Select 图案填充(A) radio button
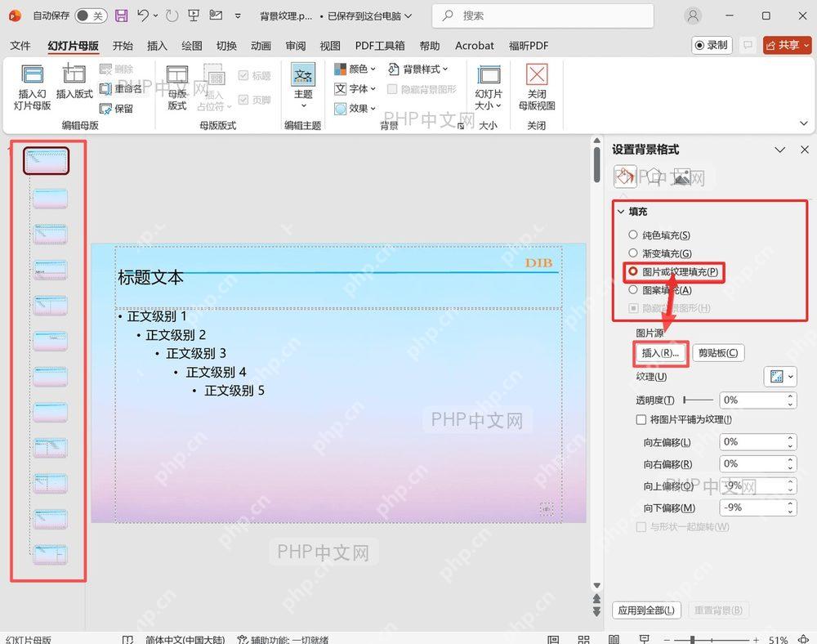This screenshot has height=644, width=817. tap(633, 289)
